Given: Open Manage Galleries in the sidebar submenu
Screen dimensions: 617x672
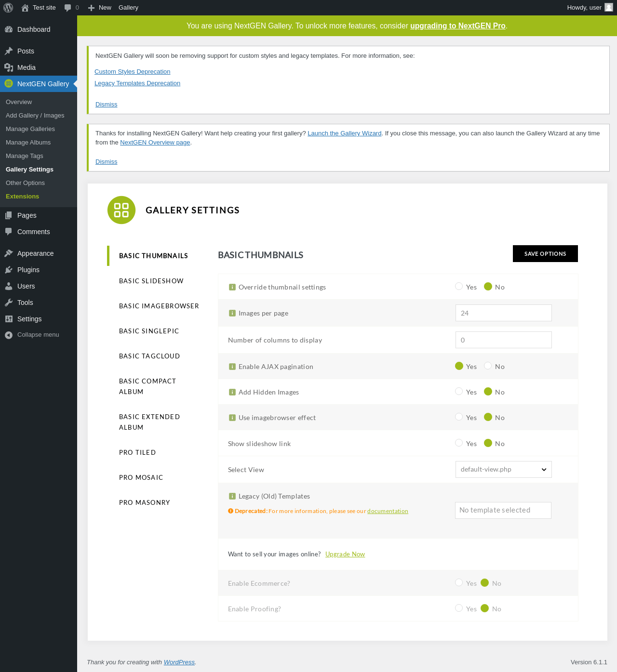Looking at the screenshot, I should tap(30, 129).
